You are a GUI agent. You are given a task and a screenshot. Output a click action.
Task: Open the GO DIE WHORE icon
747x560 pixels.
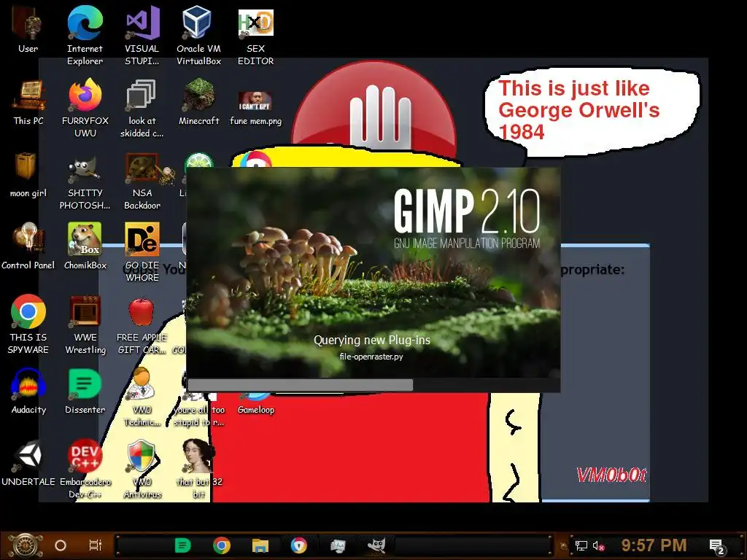tap(142, 252)
